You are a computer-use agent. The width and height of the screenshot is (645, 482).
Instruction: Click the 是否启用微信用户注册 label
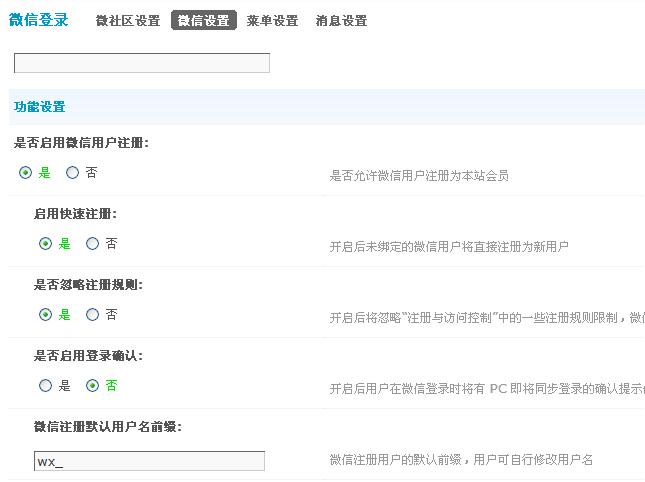click(x=81, y=143)
